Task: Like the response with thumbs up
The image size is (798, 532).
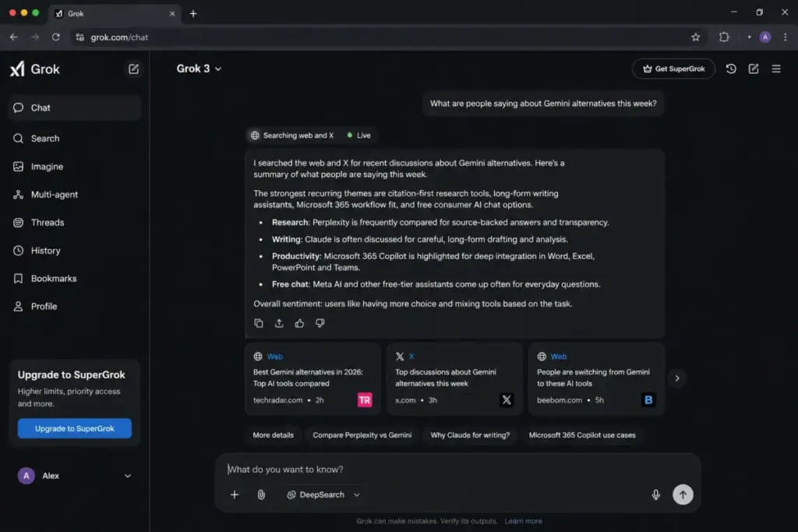Action: click(299, 323)
